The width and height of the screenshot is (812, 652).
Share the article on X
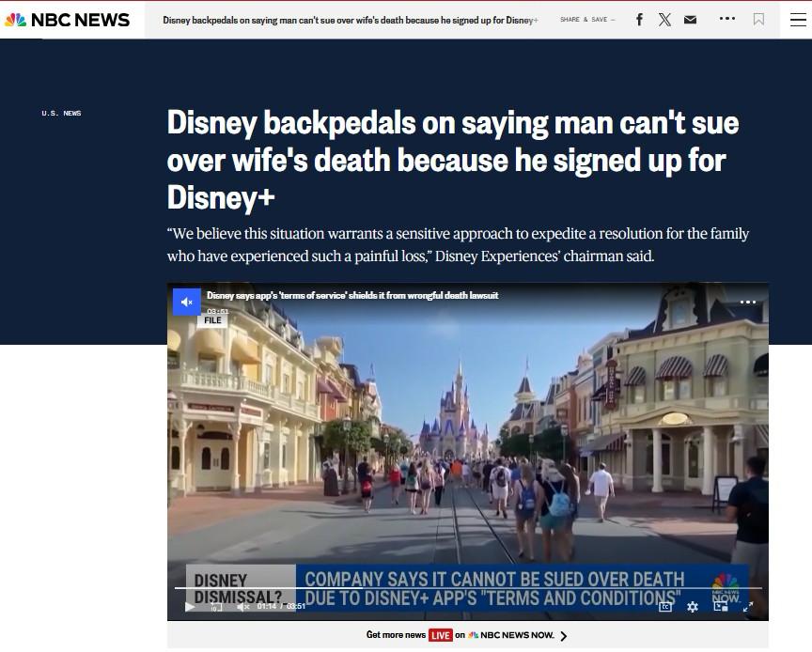coord(664,20)
